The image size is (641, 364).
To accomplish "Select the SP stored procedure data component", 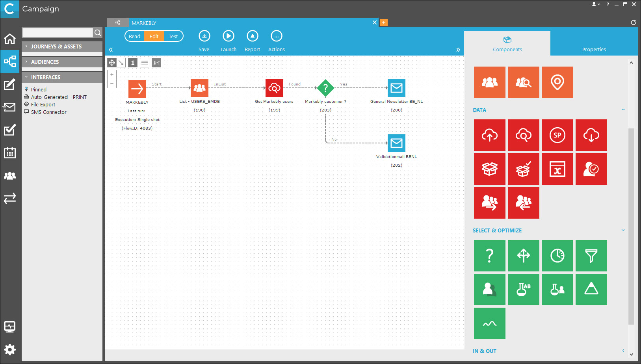I will pos(557,135).
